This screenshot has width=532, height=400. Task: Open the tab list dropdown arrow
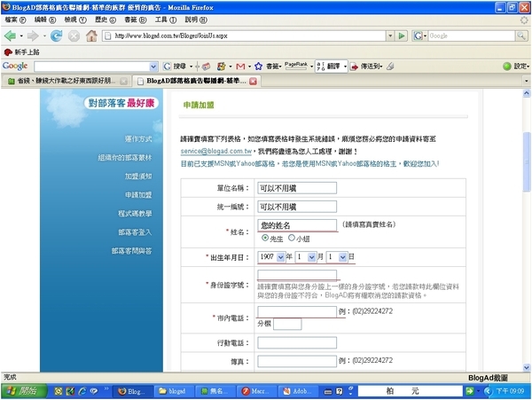[526, 81]
